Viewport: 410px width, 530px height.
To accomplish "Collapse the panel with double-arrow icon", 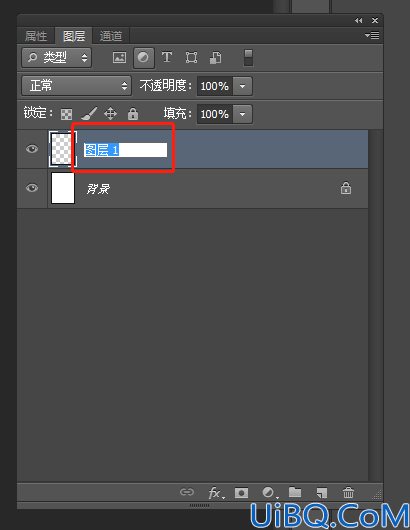I will (359, 21).
